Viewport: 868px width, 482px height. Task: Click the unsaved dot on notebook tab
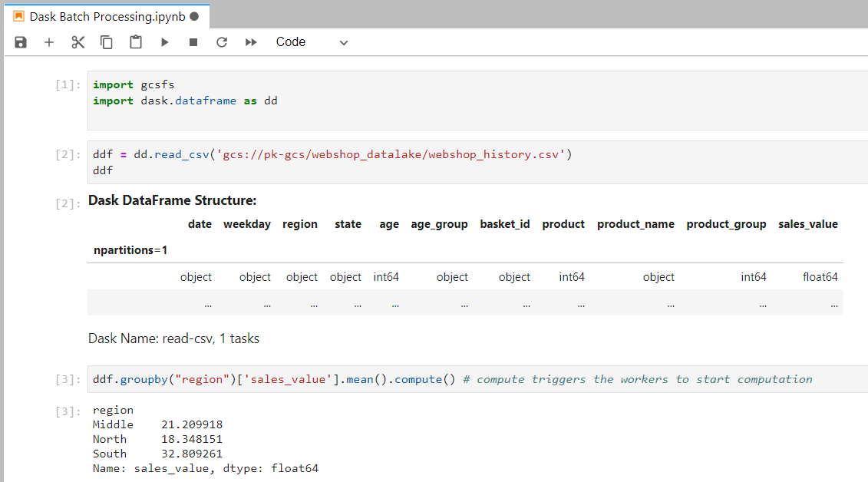coord(194,16)
